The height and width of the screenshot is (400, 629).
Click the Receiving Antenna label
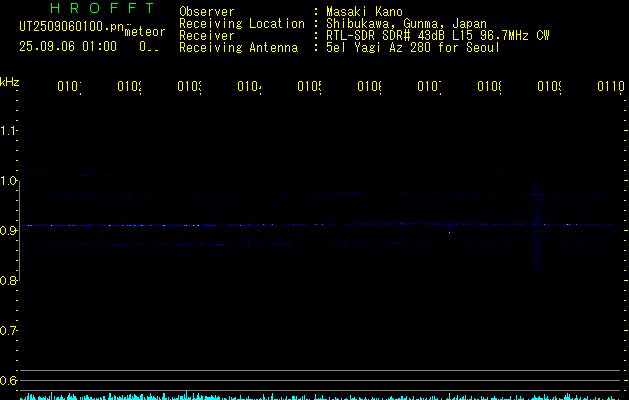coord(238,48)
